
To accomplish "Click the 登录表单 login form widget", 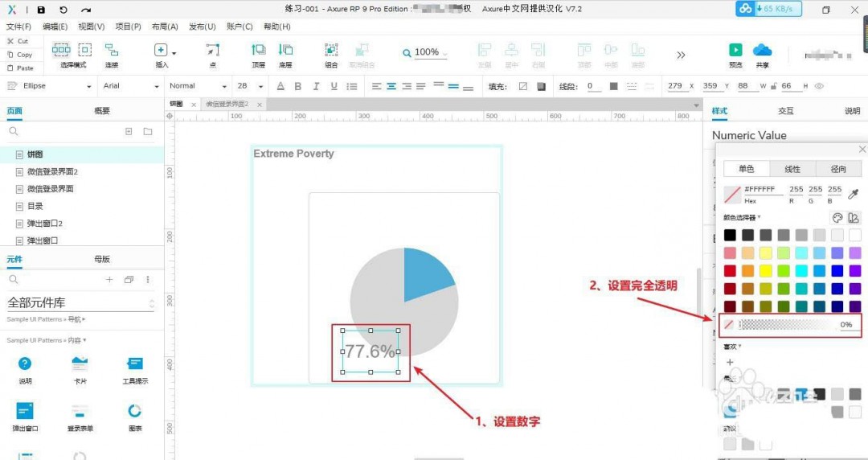I will coord(80,418).
